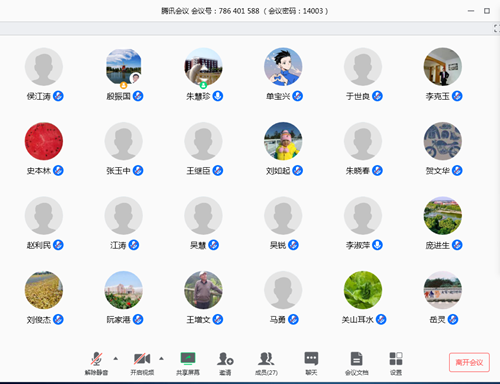The image size is (500, 384).
Task: Click active mic icon beside 朱慧珍
Action: [218, 96]
